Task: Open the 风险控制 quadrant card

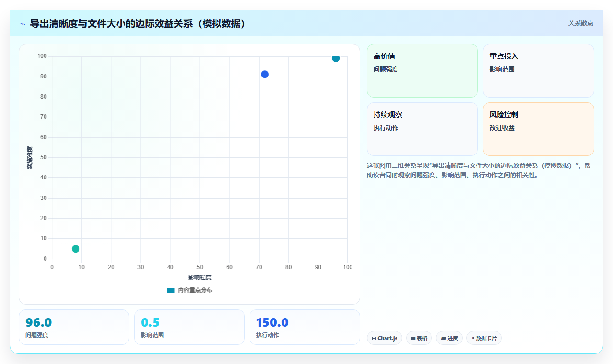Action: 538,129
